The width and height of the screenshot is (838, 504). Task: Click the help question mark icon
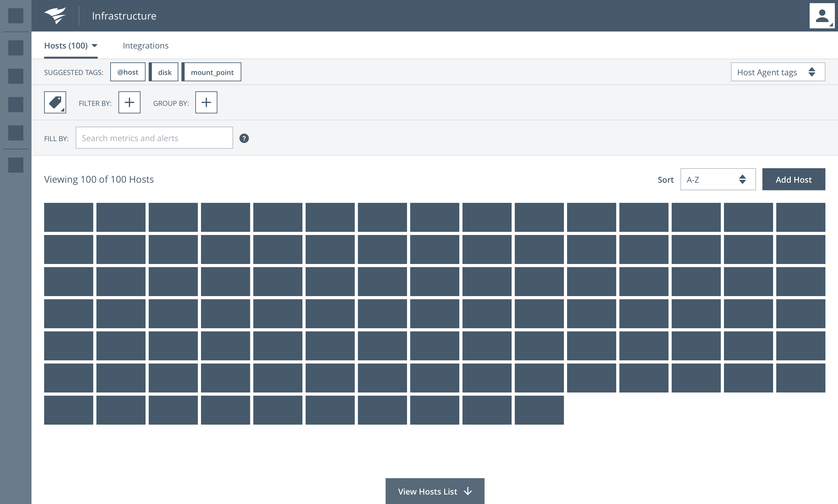point(244,138)
